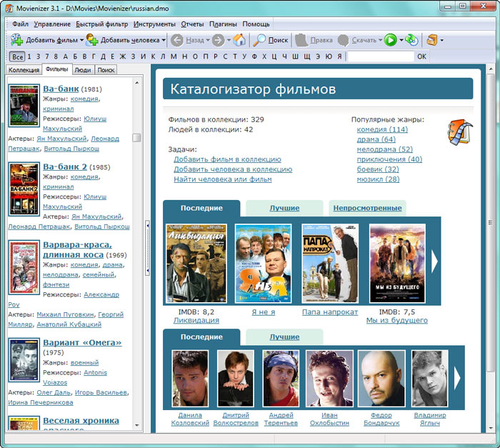The image size is (500, 448).
Task: Open the Быстрый фильтр menu
Action: [101, 24]
